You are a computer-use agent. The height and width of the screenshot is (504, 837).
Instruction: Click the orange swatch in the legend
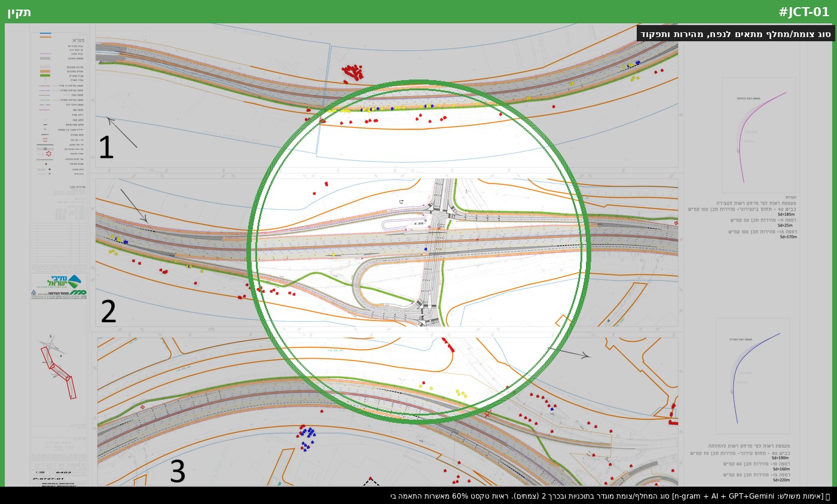pyautogui.click(x=45, y=71)
